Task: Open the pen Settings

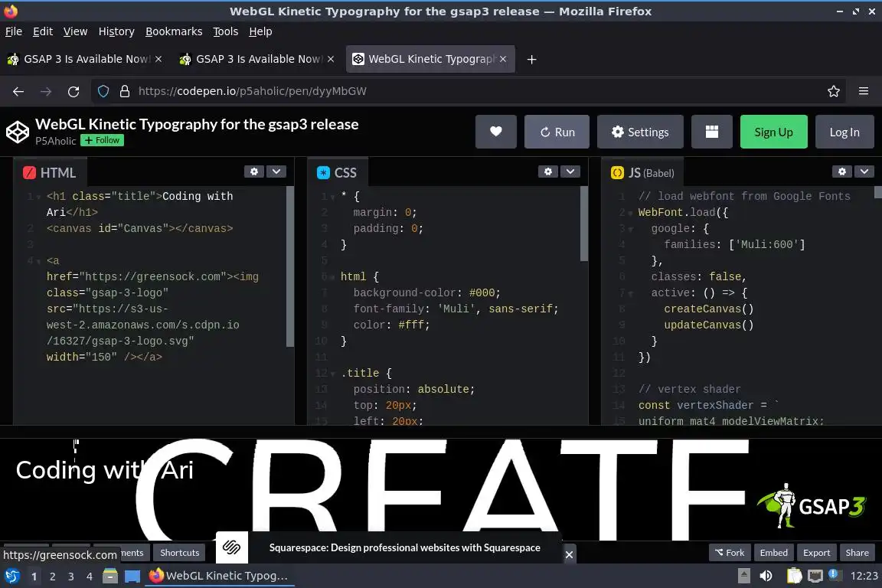Action: click(x=640, y=132)
